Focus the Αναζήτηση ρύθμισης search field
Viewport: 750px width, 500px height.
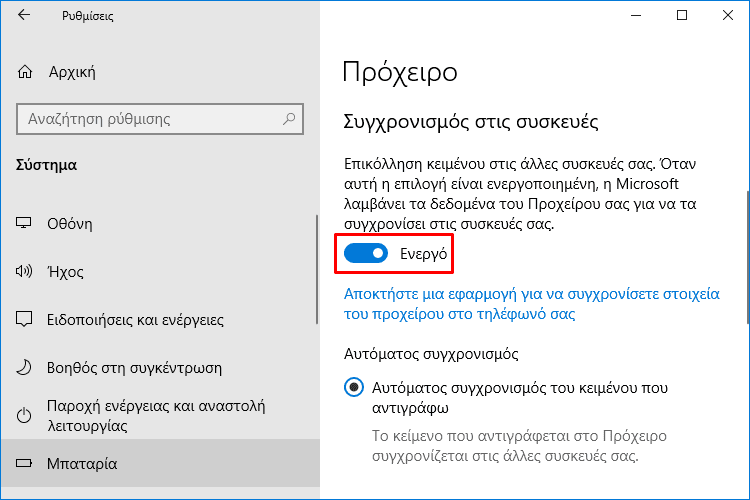[160, 119]
